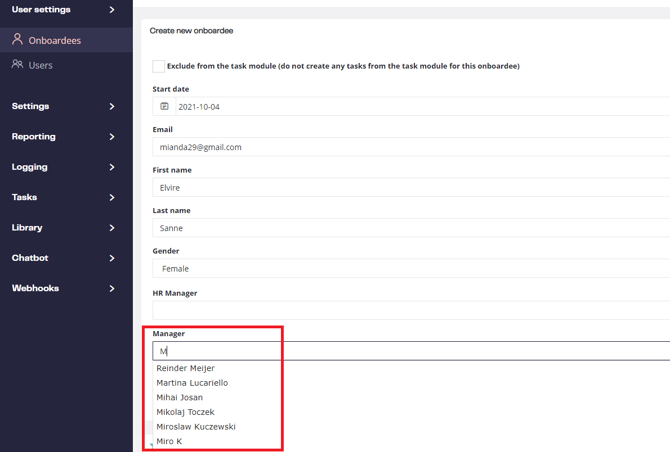This screenshot has height=452, width=670.
Task: Open the Logging sidebar menu
Action: (30, 167)
